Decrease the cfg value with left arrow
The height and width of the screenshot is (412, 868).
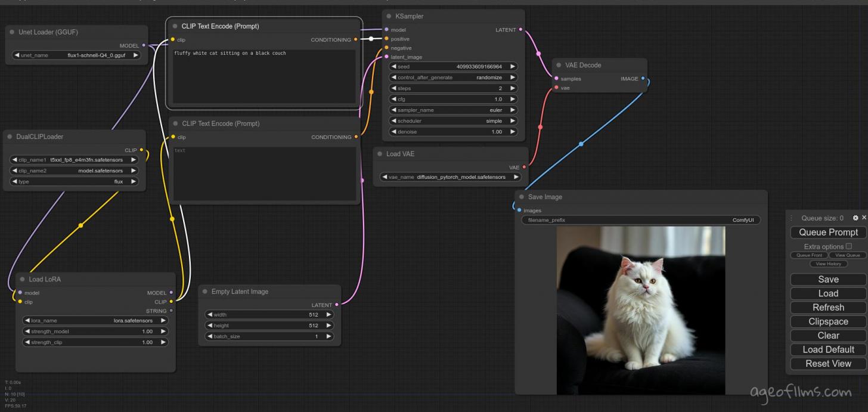pyautogui.click(x=394, y=99)
